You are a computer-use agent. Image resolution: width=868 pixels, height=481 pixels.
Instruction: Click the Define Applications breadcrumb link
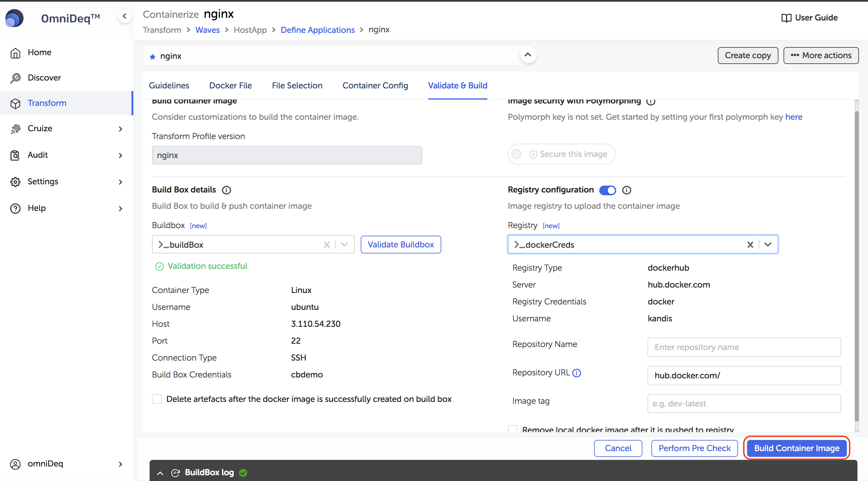317,30
